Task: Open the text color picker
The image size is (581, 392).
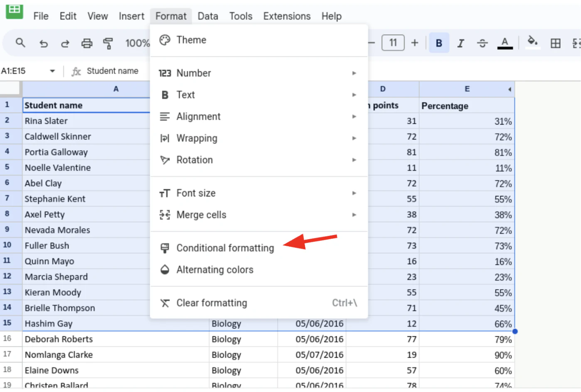Action: pos(505,43)
